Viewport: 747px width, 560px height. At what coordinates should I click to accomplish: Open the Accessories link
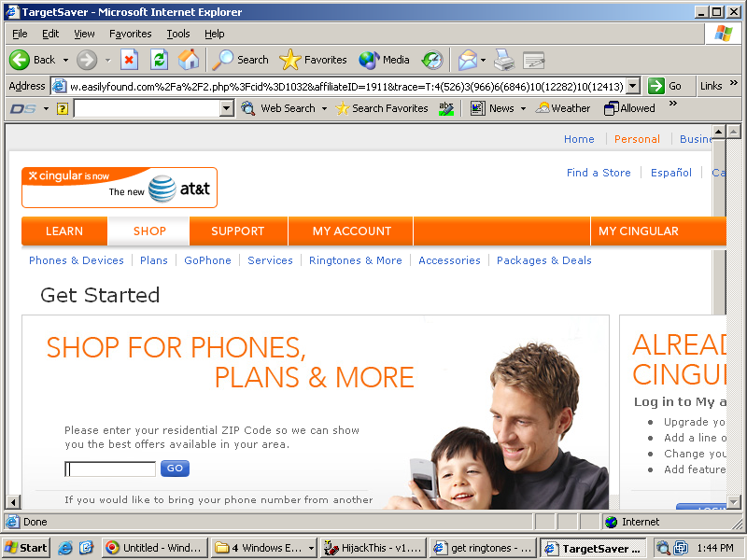pyautogui.click(x=449, y=260)
